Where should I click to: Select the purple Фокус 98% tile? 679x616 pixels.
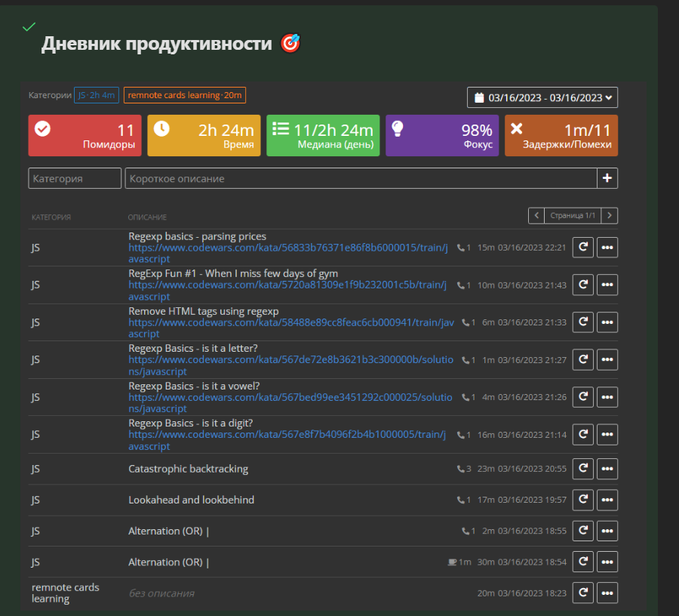442,136
